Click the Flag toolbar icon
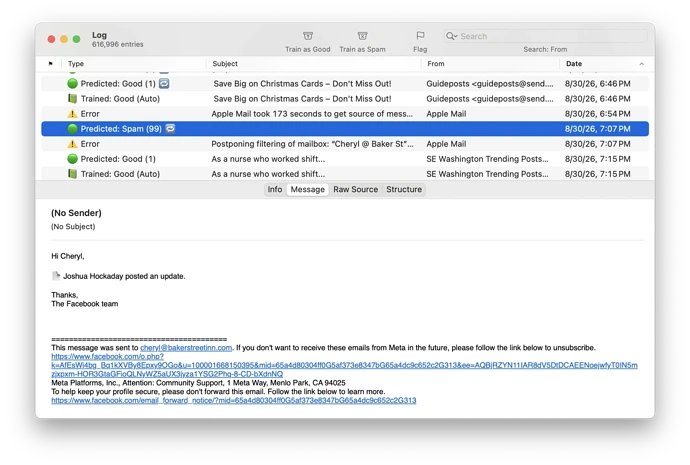This screenshot has width=690, height=465. pyautogui.click(x=420, y=36)
